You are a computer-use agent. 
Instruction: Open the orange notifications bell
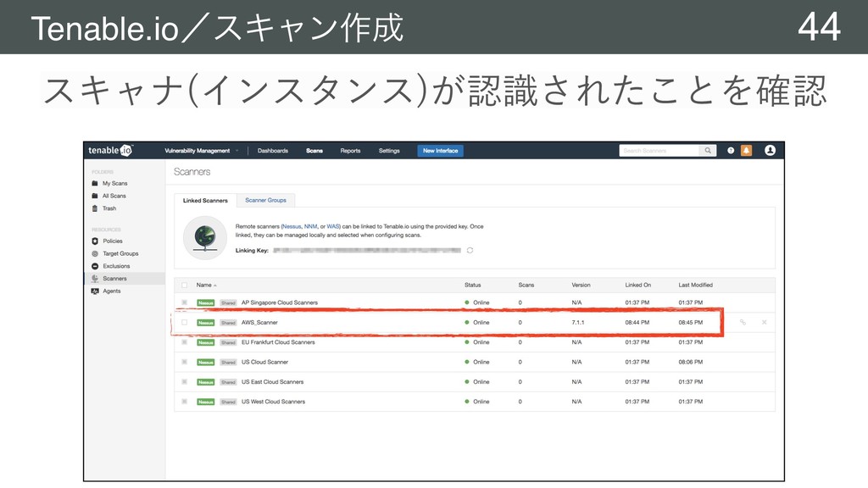(746, 151)
